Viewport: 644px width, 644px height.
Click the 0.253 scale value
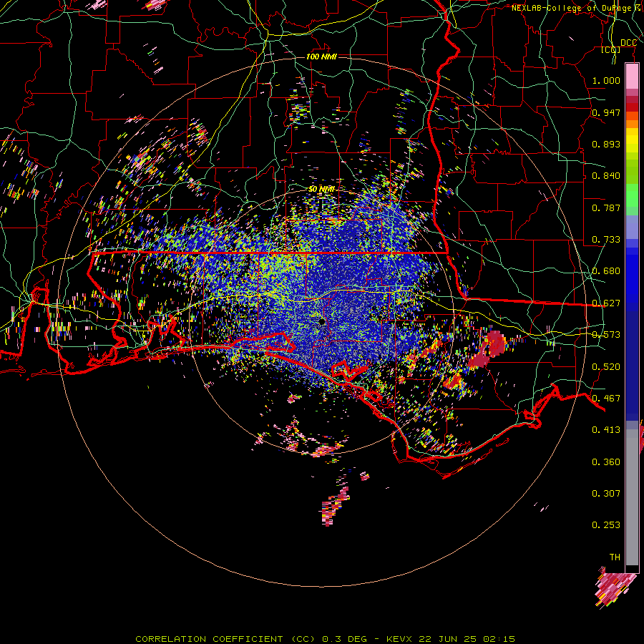click(x=606, y=525)
